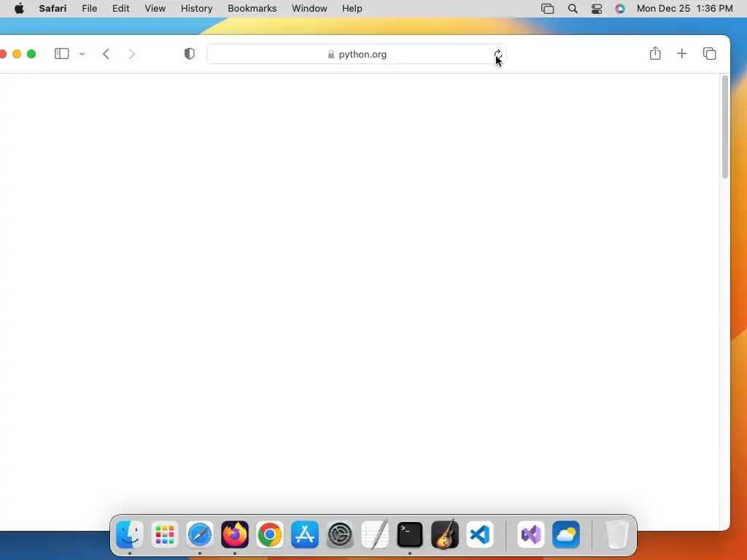Open the Privacy Report shield icon
Screen dimensions: 747x560
[x=189, y=54]
